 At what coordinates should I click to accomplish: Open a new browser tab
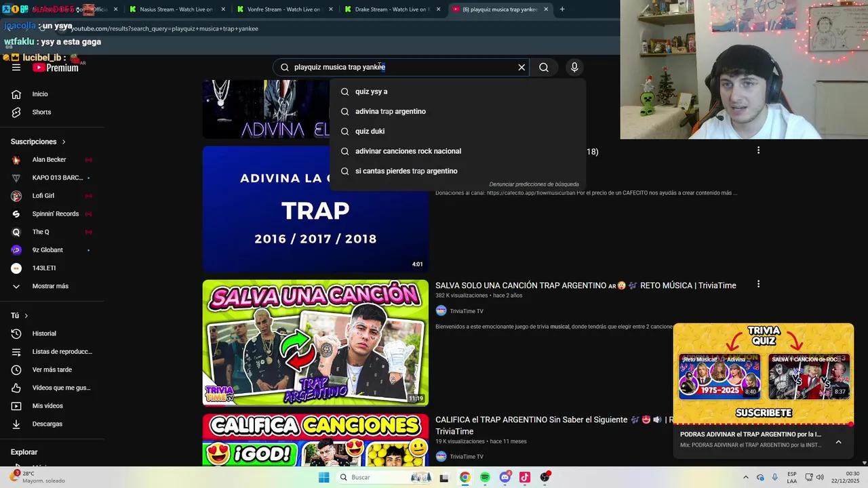click(562, 9)
